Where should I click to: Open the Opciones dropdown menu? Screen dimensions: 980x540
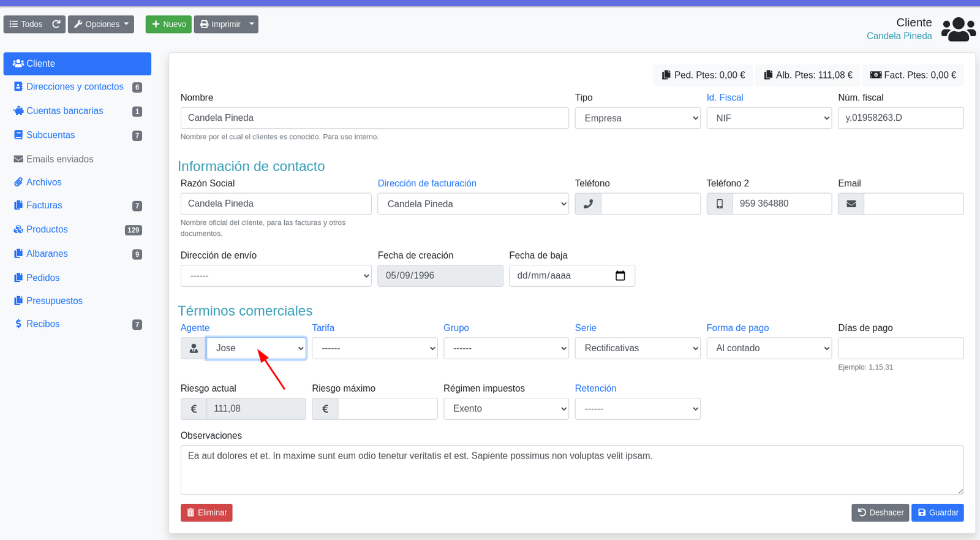coord(101,24)
